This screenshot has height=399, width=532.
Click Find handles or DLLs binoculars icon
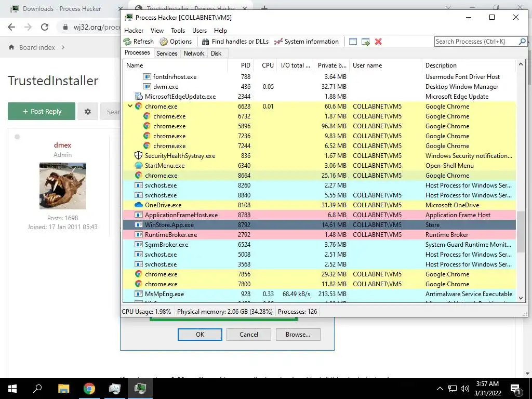pyautogui.click(x=205, y=42)
